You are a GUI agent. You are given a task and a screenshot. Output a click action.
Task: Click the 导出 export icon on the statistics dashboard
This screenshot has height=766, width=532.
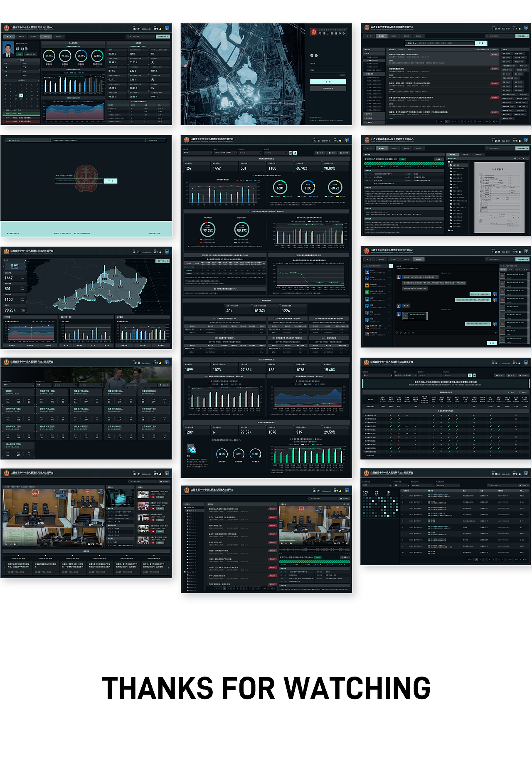tap(332, 153)
